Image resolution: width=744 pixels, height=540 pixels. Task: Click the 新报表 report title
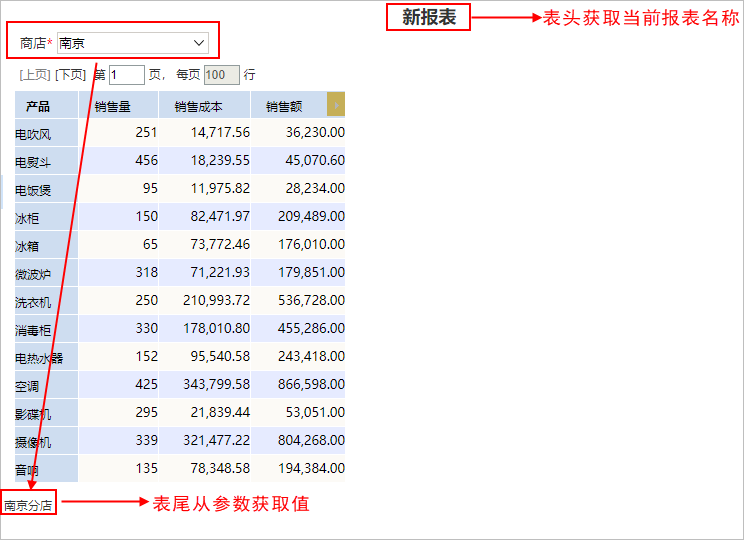[428, 18]
